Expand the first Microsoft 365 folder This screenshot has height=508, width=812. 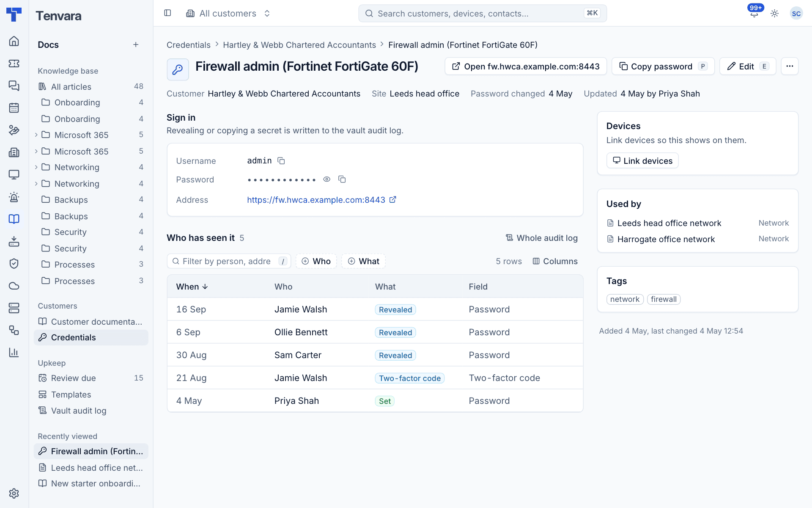coord(36,135)
